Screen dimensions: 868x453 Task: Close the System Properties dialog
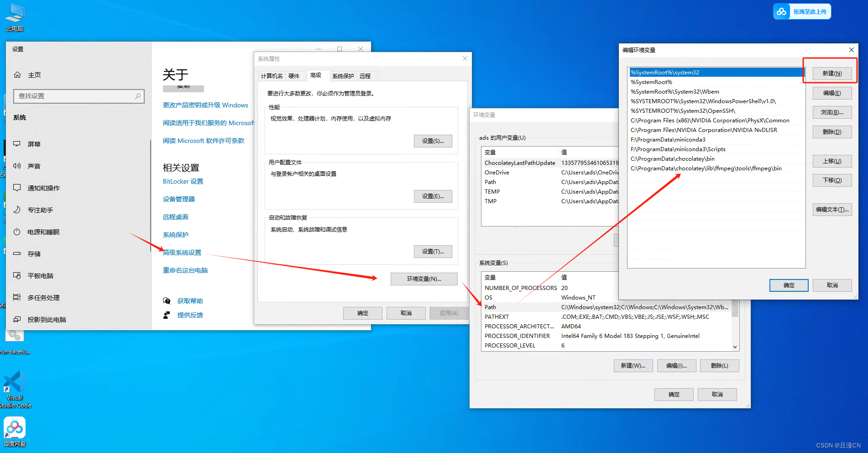tap(465, 58)
